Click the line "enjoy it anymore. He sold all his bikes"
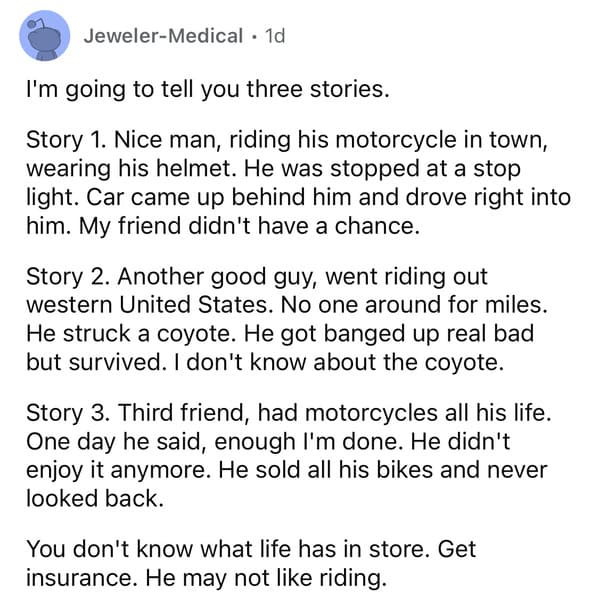599x597 pixels. coord(287,471)
